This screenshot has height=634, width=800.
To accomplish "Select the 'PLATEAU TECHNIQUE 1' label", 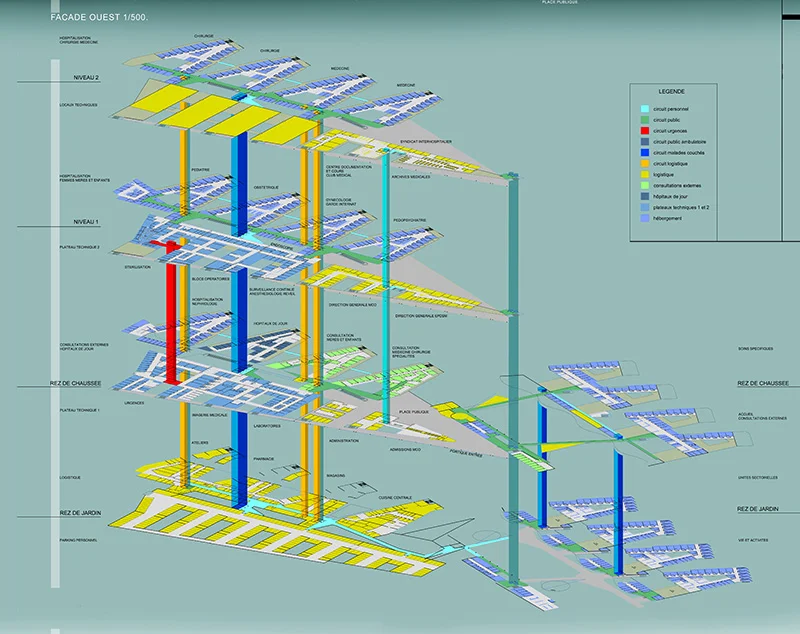I will coord(80,410).
